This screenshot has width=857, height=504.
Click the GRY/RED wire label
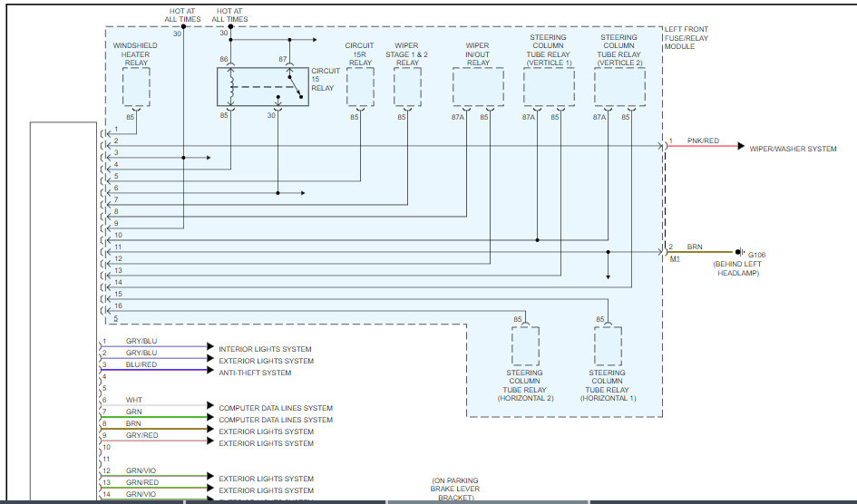click(x=141, y=435)
